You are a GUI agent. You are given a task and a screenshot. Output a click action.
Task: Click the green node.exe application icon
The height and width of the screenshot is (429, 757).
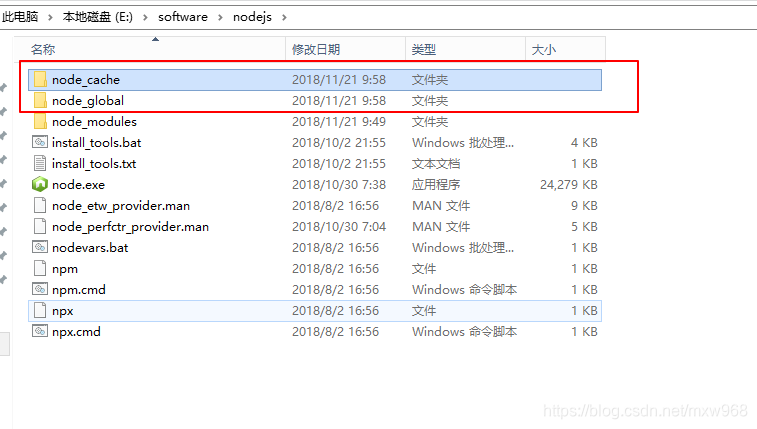(x=40, y=184)
